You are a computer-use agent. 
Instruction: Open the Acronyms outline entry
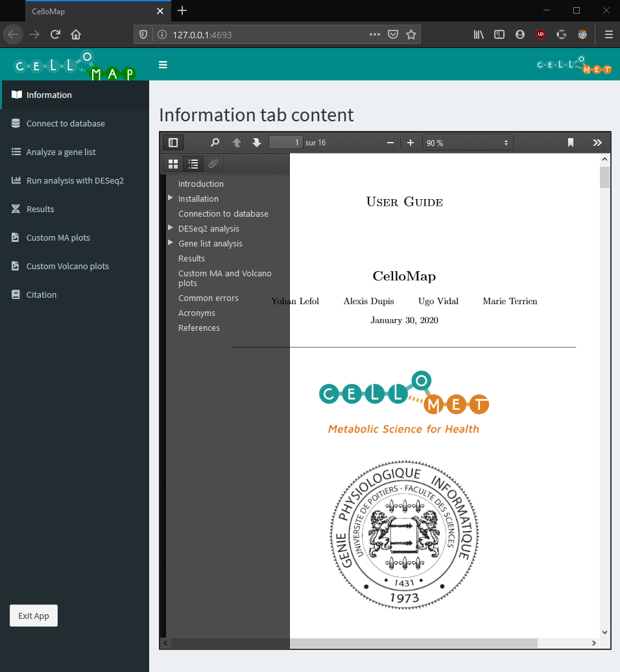(197, 313)
